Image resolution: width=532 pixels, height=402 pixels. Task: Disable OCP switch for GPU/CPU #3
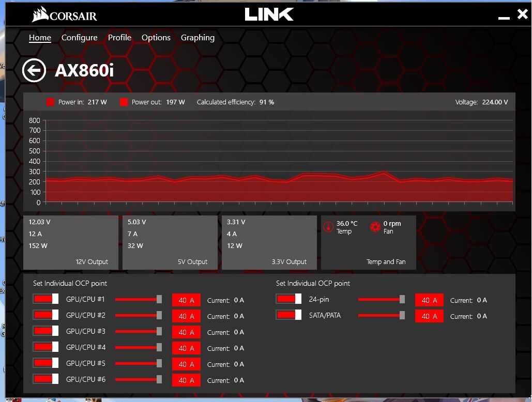(46, 331)
